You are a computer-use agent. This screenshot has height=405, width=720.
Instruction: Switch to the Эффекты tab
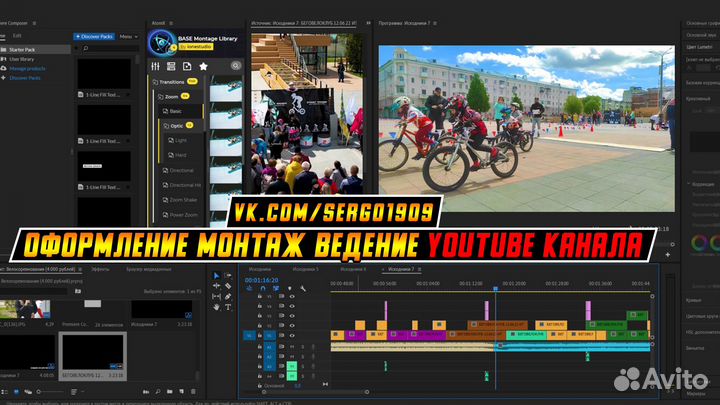(100, 270)
